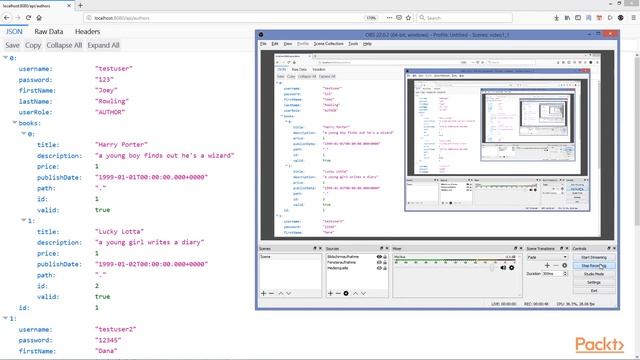Open source properties gear in Sources panel

click(x=346, y=293)
